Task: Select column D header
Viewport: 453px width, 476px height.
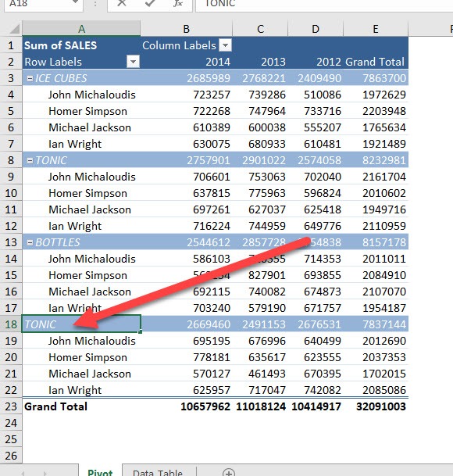Action: (x=316, y=29)
